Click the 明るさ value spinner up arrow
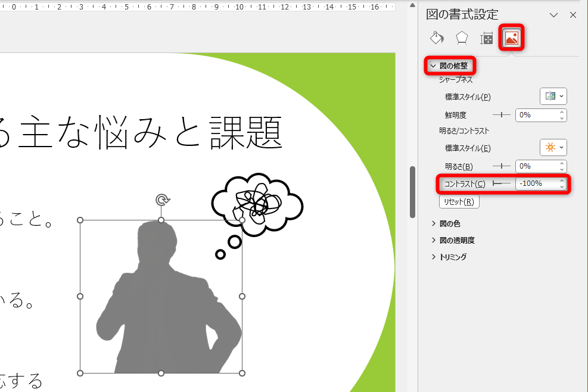 pos(563,163)
